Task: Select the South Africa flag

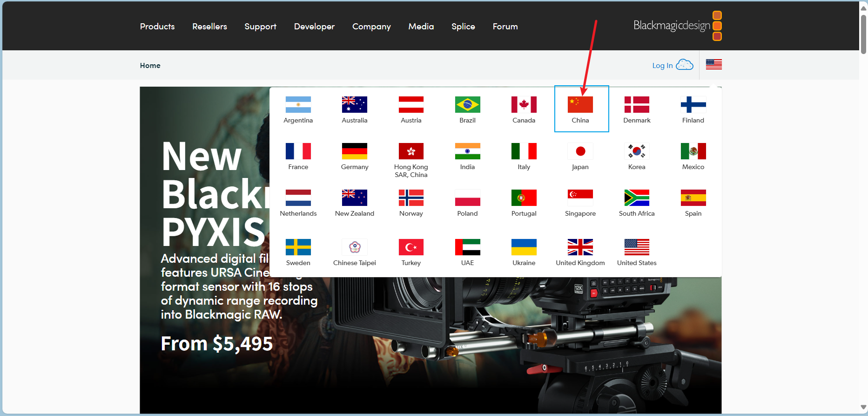Action: point(637,198)
